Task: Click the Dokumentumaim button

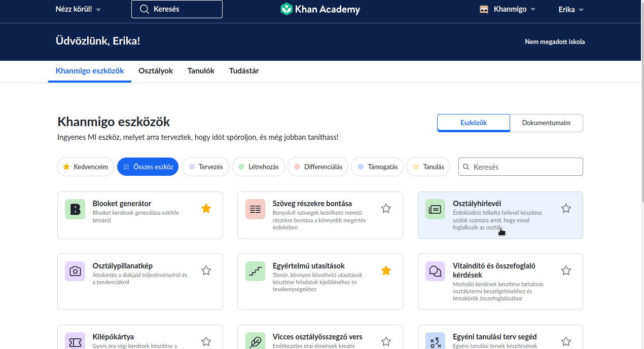Action: (x=546, y=123)
